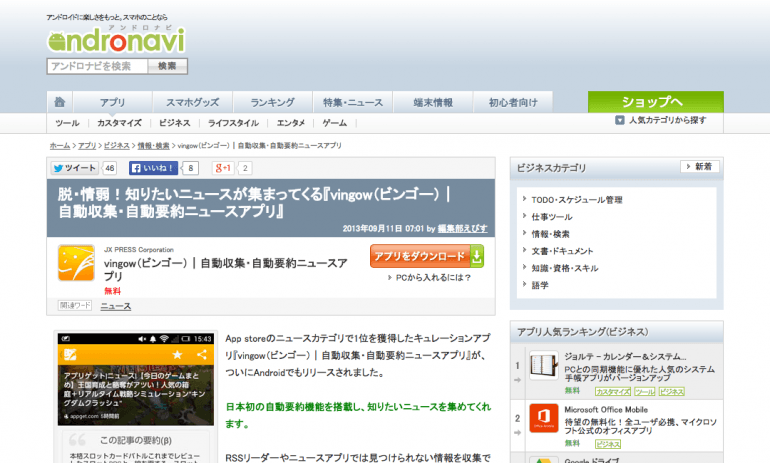
Task: Click the Microsoft Office Mobile title
Action: click(606, 409)
